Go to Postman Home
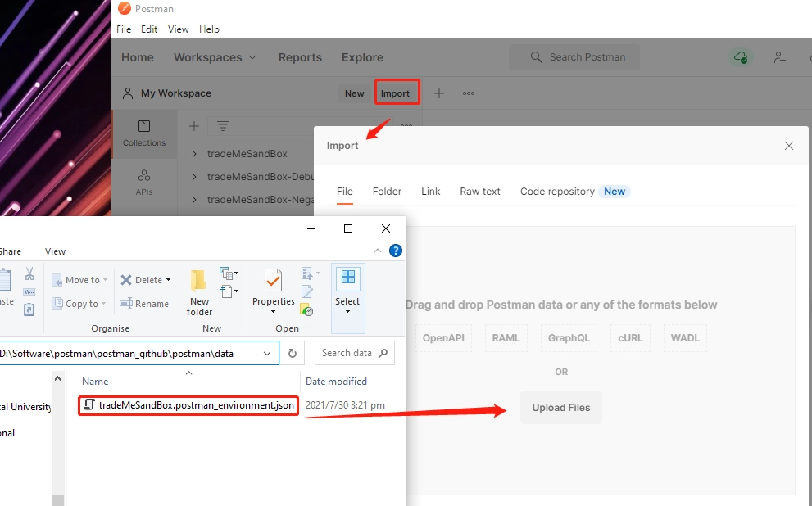Screen dimensions: 812x506 137,57
